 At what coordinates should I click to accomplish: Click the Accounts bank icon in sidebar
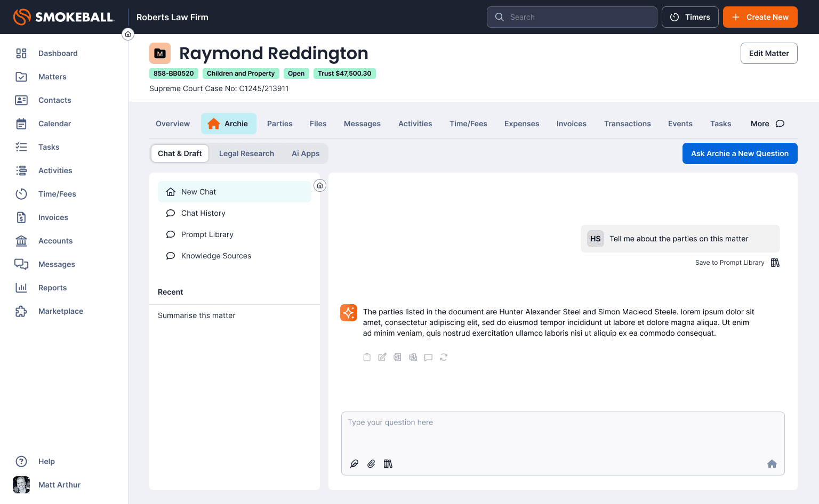21,241
